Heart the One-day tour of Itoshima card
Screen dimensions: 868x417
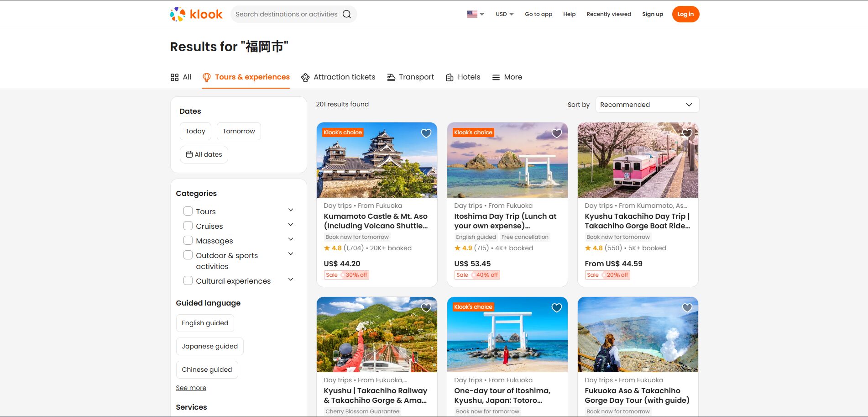[x=556, y=308]
